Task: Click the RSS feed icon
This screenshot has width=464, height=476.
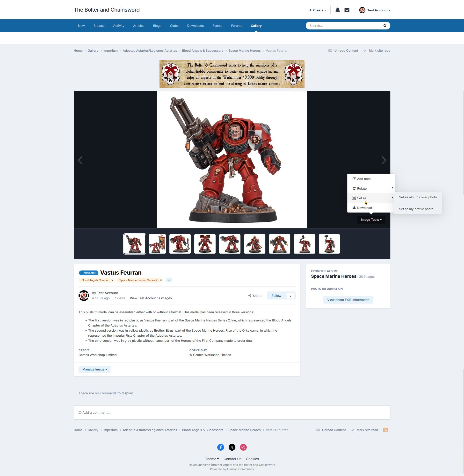Action: click(x=385, y=430)
